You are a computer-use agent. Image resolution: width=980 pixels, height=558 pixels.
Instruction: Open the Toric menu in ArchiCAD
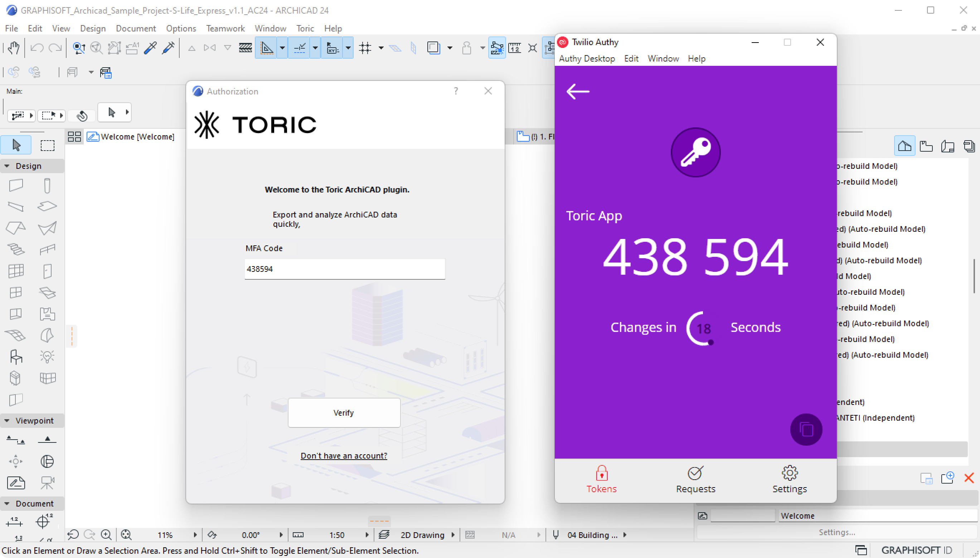click(x=305, y=28)
